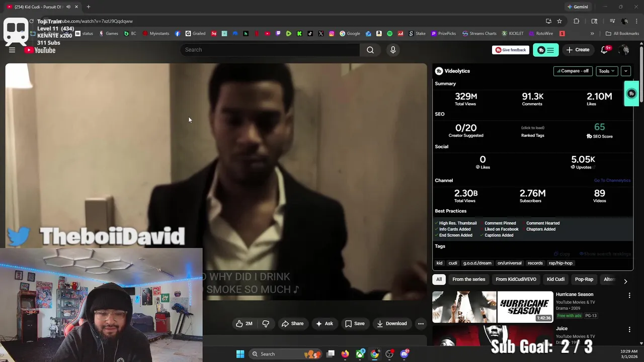Click the Ask button under the video

[x=324, y=324]
